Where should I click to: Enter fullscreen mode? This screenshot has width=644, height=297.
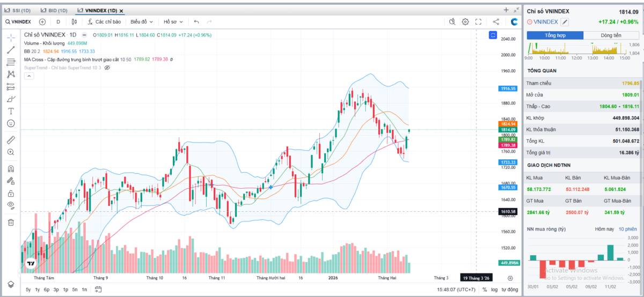tap(479, 21)
